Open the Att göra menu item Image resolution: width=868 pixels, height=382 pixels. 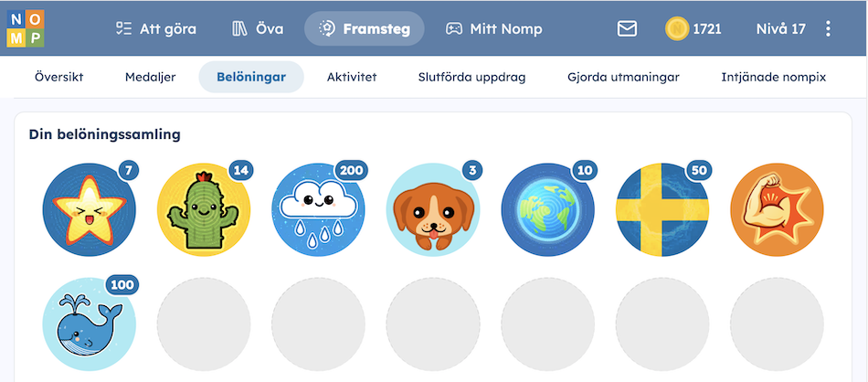(x=155, y=29)
